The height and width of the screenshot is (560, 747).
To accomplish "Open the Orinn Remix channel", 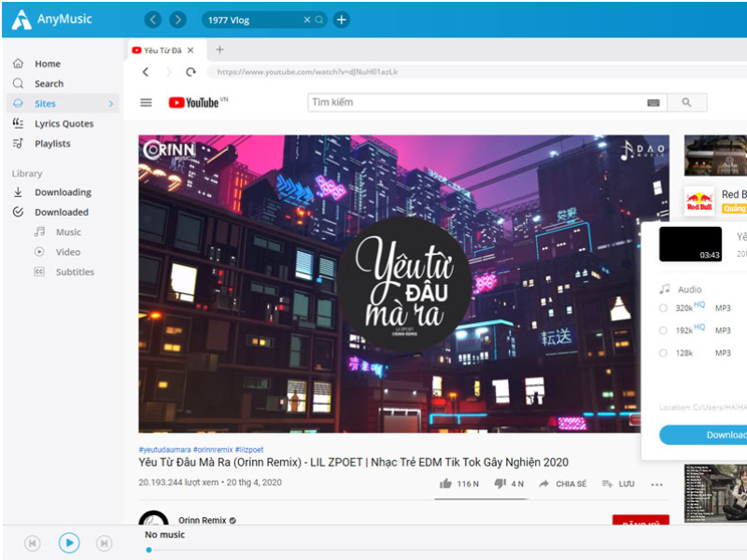I will (x=203, y=521).
